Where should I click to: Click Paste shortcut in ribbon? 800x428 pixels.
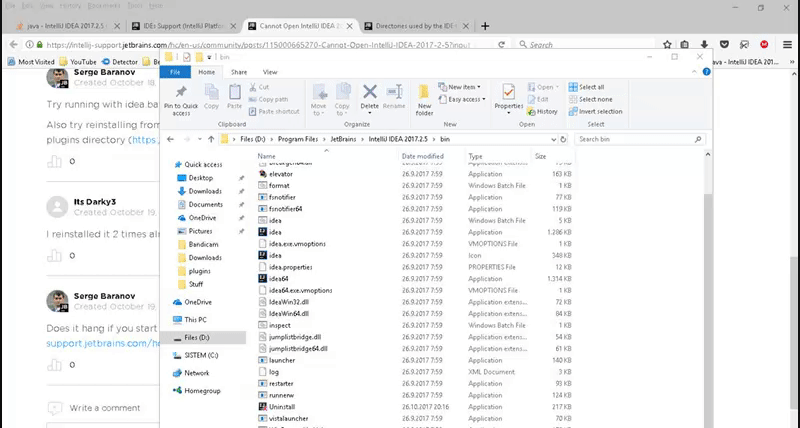tap(274, 112)
